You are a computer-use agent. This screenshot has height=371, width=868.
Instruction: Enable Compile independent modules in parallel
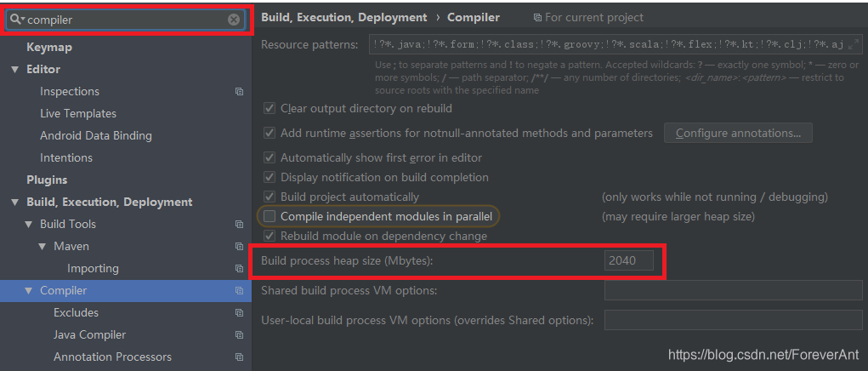coord(269,216)
